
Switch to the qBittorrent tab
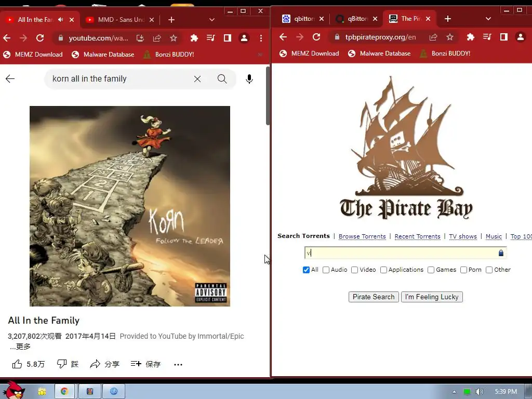click(x=356, y=19)
